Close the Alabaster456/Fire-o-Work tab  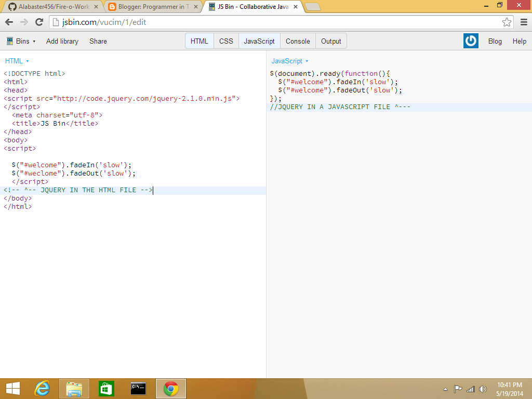[x=96, y=7]
